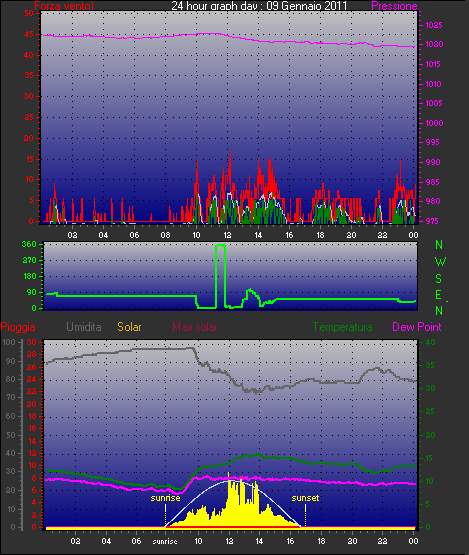Click the 12 hour tick below the wind graph
The height and width of the screenshot is (555, 469).
coord(227,235)
